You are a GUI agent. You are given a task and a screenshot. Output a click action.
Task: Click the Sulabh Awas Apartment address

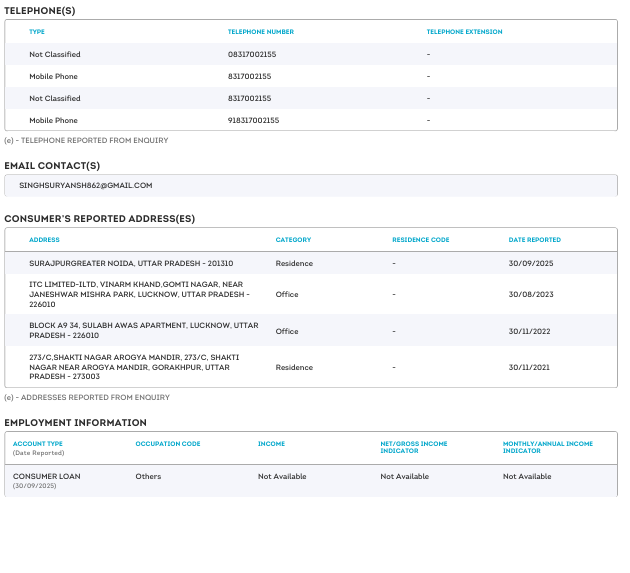coord(143,331)
